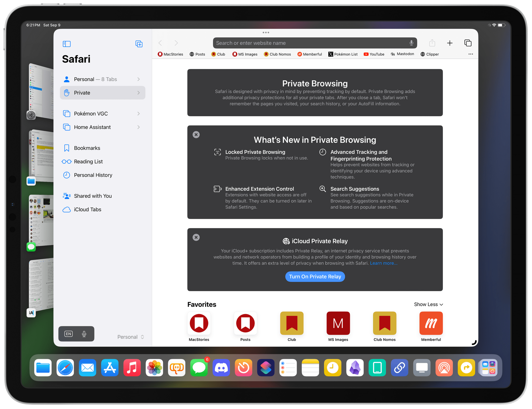Open Music from the dock

pos(132,367)
